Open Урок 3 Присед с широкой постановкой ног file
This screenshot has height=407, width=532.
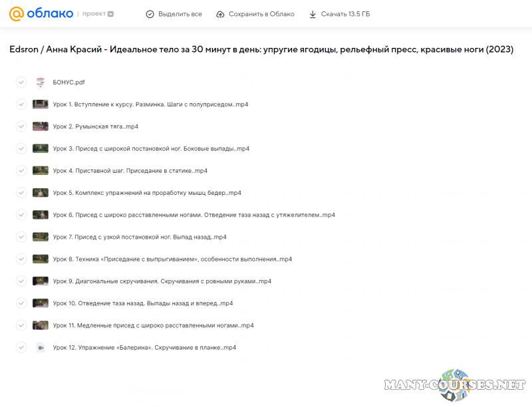(151, 149)
